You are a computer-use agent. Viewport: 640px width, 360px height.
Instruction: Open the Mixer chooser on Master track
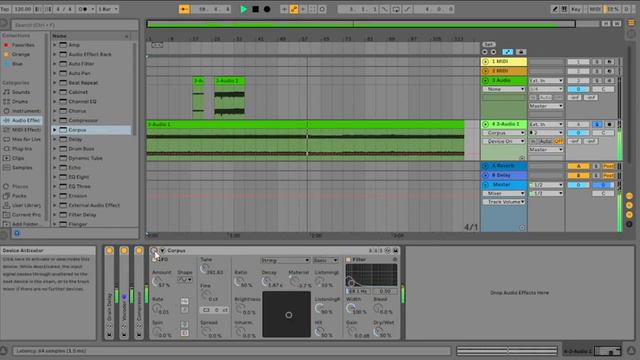point(504,193)
